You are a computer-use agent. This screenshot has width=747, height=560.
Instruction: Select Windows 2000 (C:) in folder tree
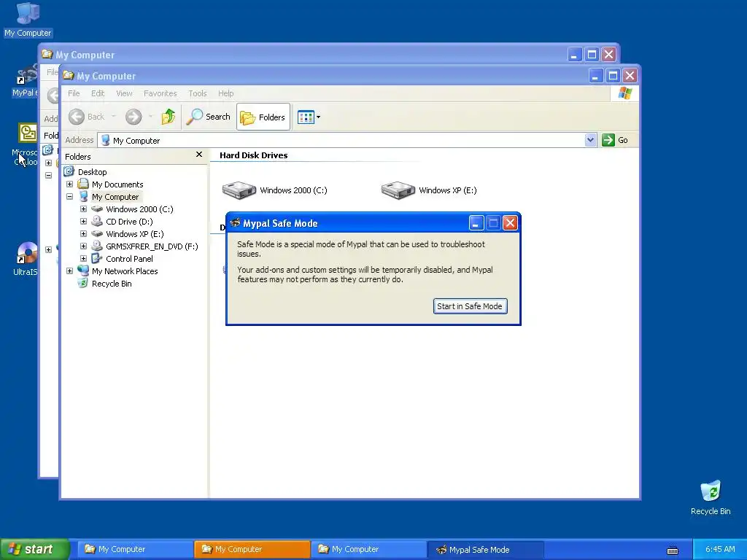tap(139, 209)
